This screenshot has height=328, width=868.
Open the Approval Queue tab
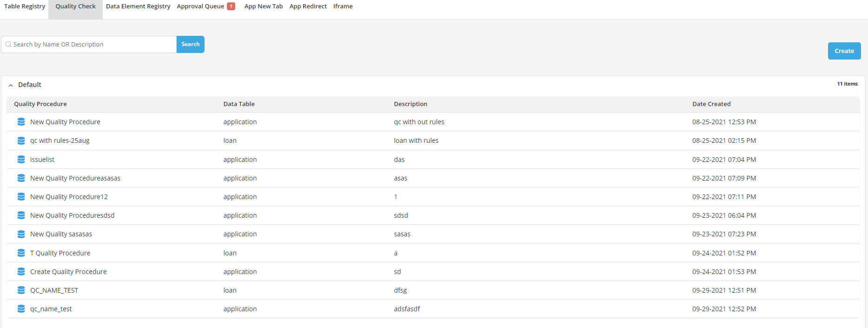click(x=201, y=7)
